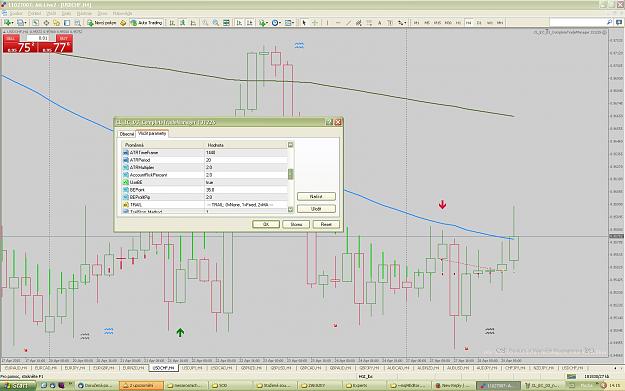Select the Fibonacci retracement tool
Viewport: 625px width, 391px height.
point(369,23)
